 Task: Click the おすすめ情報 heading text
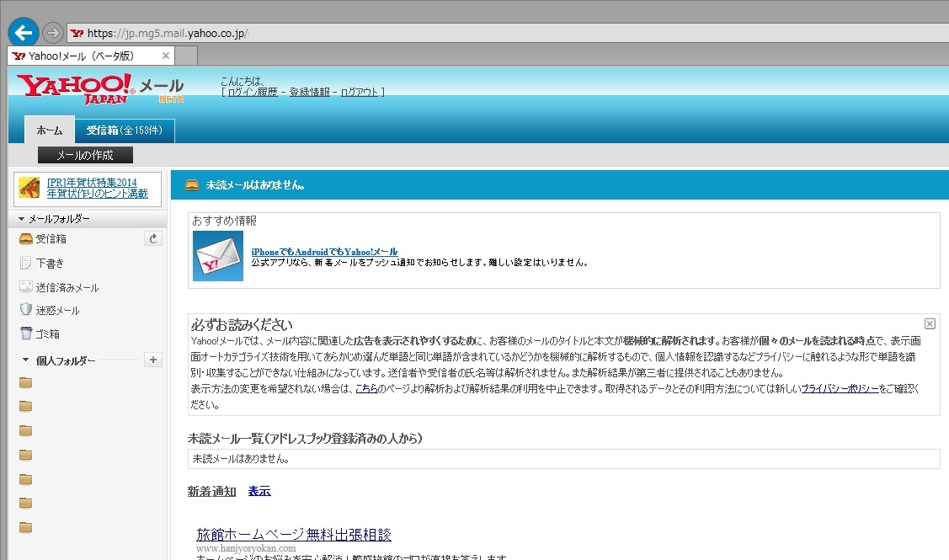coord(225,221)
